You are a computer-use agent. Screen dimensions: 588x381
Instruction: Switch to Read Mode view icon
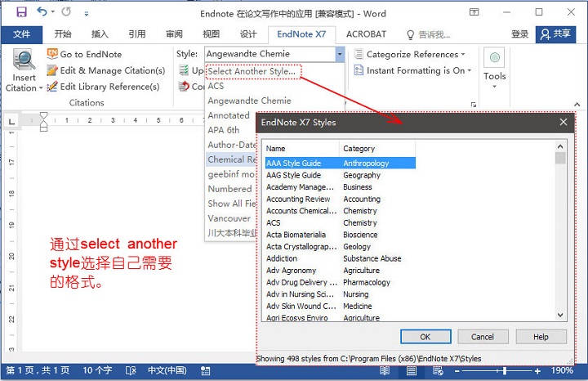point(385,371)
